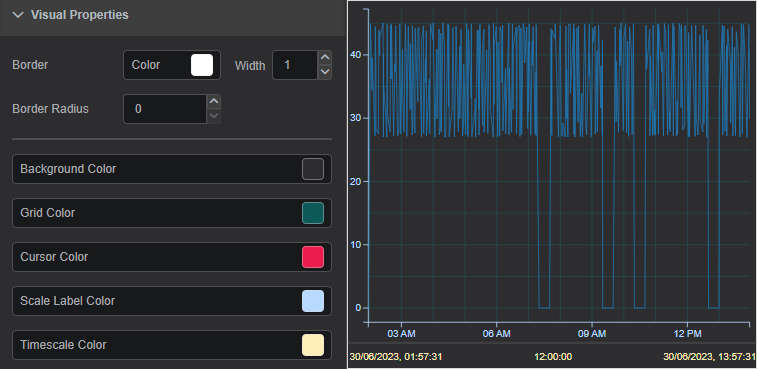Click the Visual Properties header text
Screen dimensions: 757x369
pos(80,15)
